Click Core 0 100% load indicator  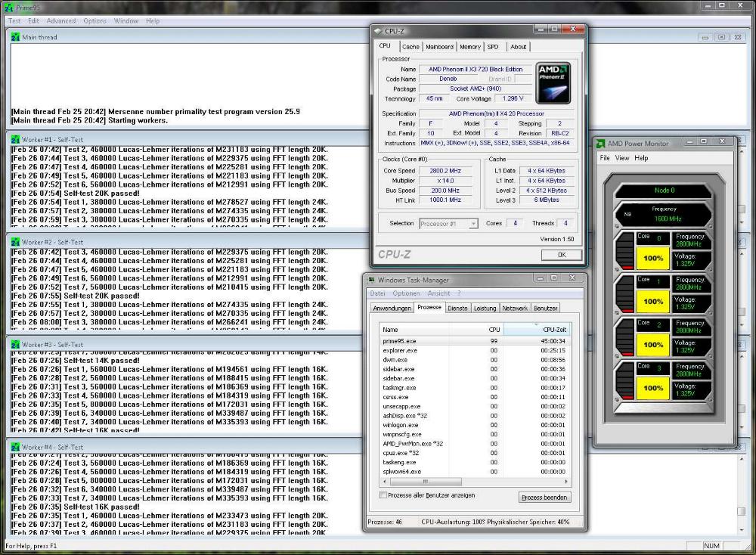(x=653, y=258)
